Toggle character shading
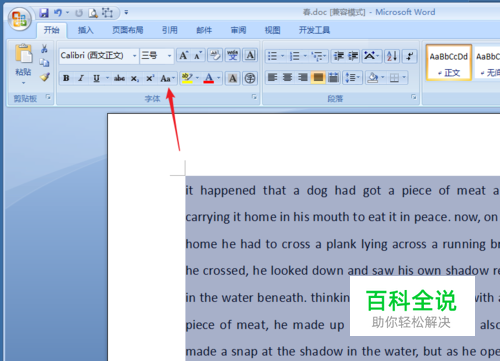 pos(233,78)
